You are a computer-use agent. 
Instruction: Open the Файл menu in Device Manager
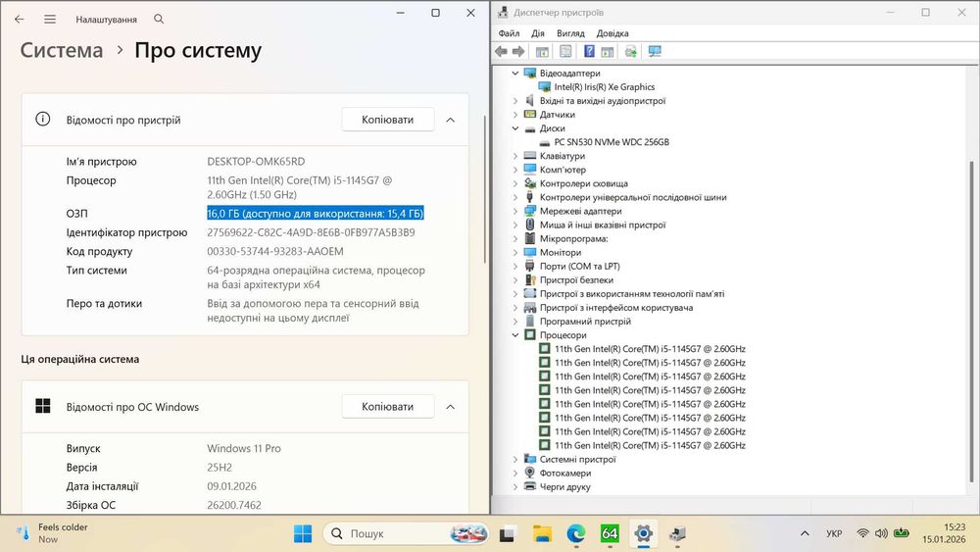509,33
